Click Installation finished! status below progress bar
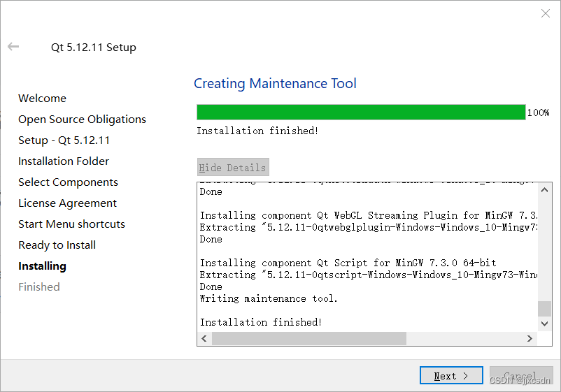 257,131
